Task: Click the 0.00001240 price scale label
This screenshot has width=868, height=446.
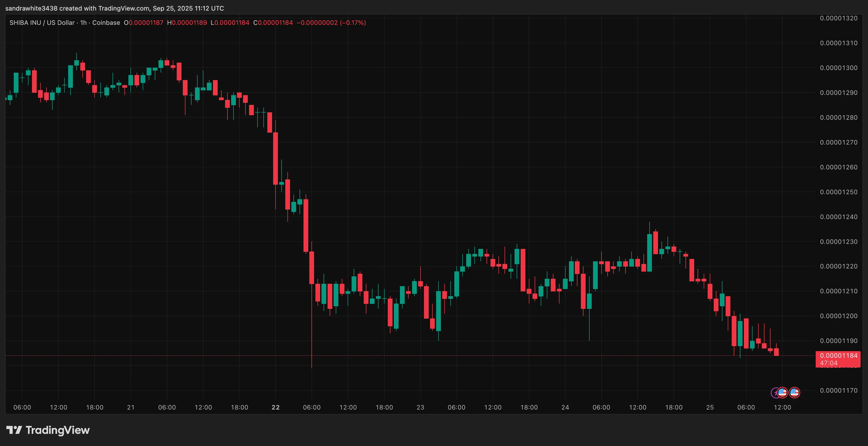Action: [839, 217]
